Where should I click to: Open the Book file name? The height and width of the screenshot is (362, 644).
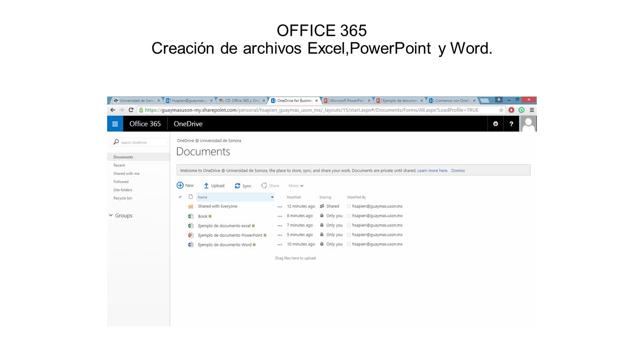point(203,216)
